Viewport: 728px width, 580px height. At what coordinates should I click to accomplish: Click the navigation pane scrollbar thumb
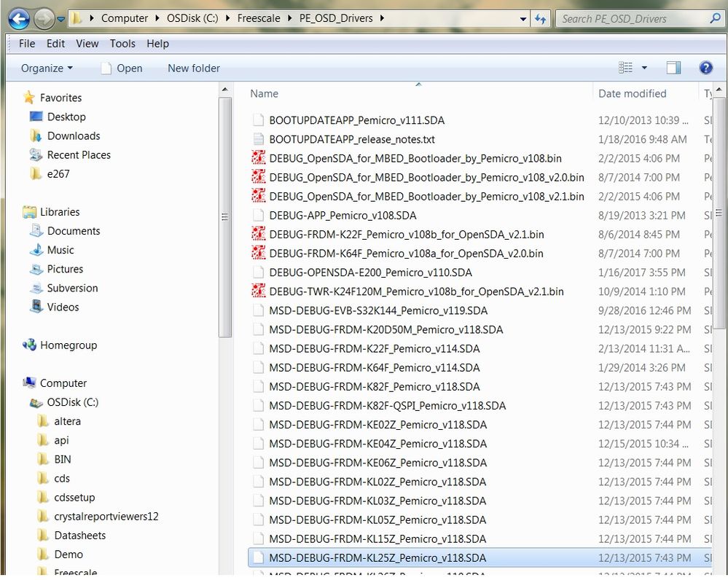pyautogui.click(x=225, y=217)
